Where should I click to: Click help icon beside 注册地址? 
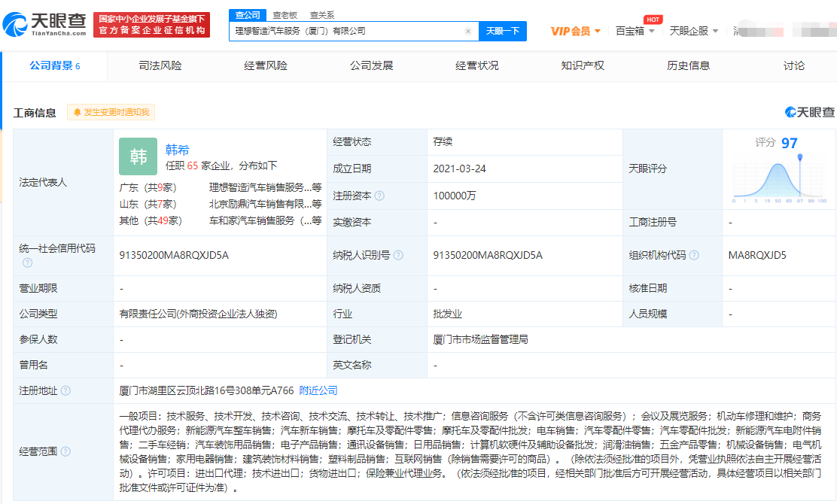pyautogui.click(x=65, y=390)
